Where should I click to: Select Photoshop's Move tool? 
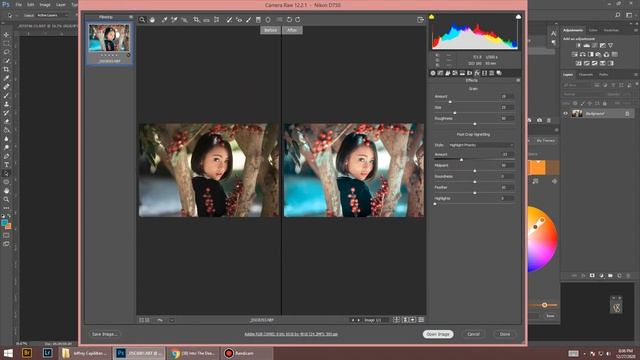[x=6, y=35]
